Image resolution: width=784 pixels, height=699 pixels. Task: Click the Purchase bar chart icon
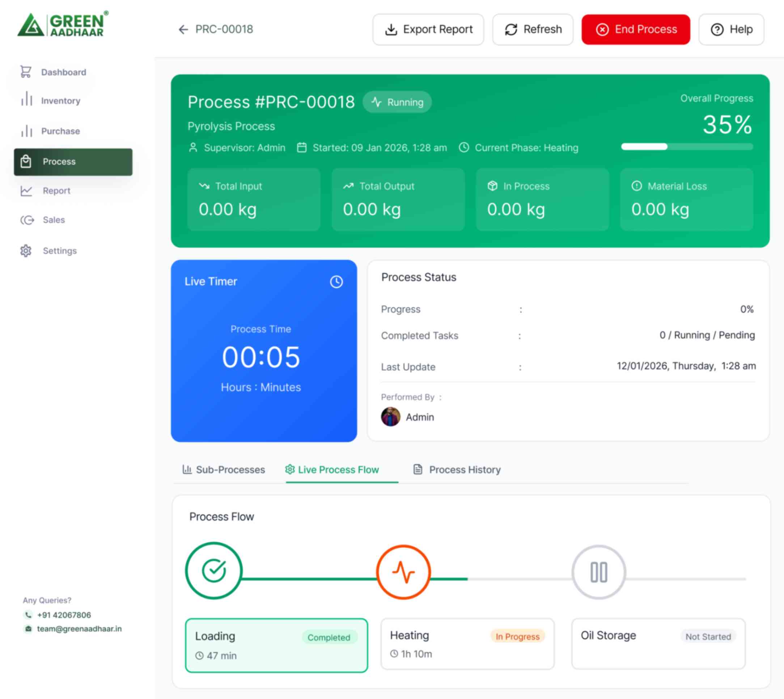point(26,131)
